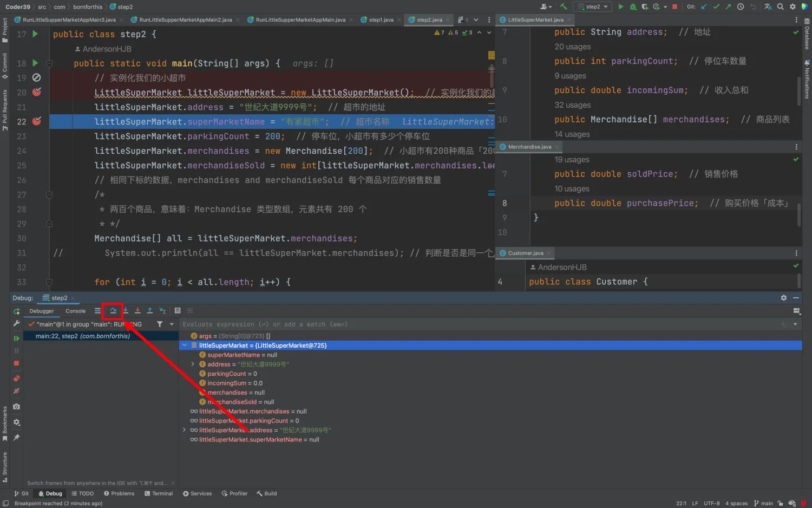Open the Profiler tool window
812x508 pixels.
click(234, 493)
